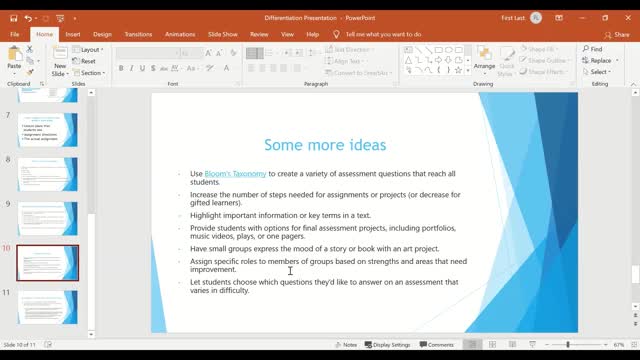Toggle the Notes pane in status bar
Screen dimensions: 640x360
point(346,344)
